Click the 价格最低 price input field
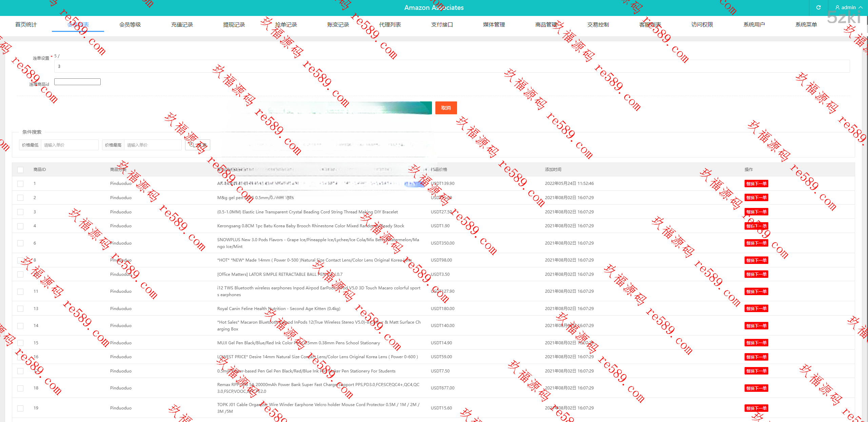This screenshot has width=868, height=422. tap(70, 145)
